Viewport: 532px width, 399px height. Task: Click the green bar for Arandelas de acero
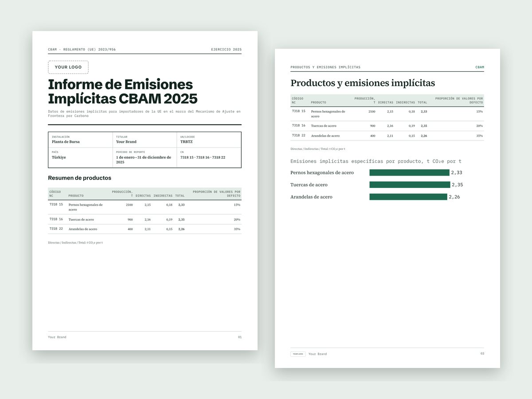[x=408, y=197]
